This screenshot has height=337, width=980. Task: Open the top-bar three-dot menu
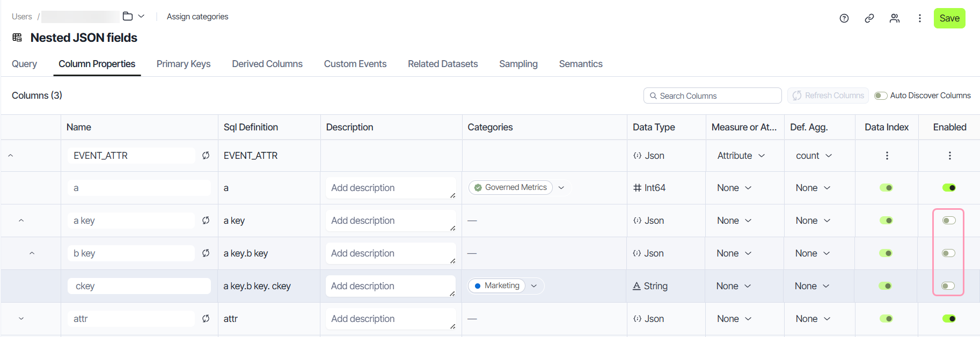point(920,18)
